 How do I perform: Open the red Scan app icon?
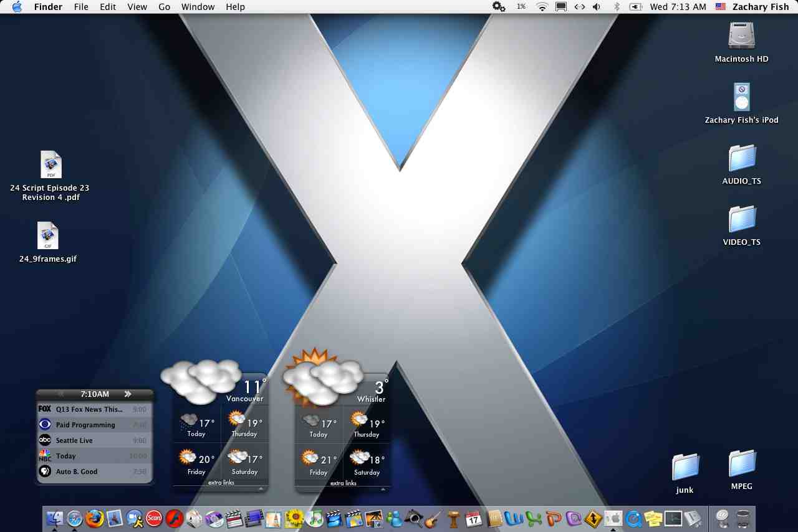(x=154, y=518)
